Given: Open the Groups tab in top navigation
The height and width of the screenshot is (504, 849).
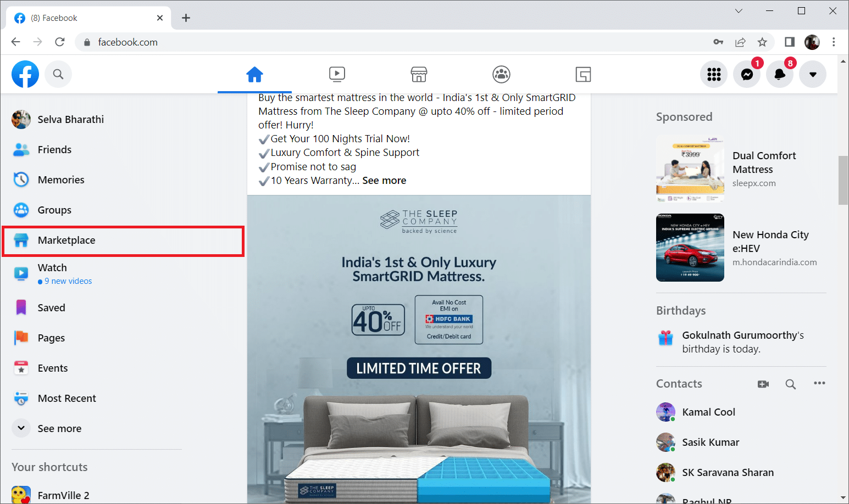Looking at the screenshot, I should 501,74.
